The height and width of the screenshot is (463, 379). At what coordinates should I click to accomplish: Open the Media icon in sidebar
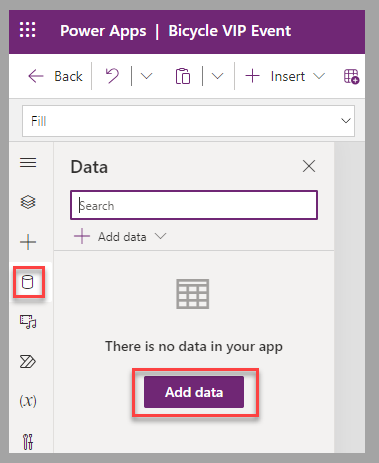28,322
